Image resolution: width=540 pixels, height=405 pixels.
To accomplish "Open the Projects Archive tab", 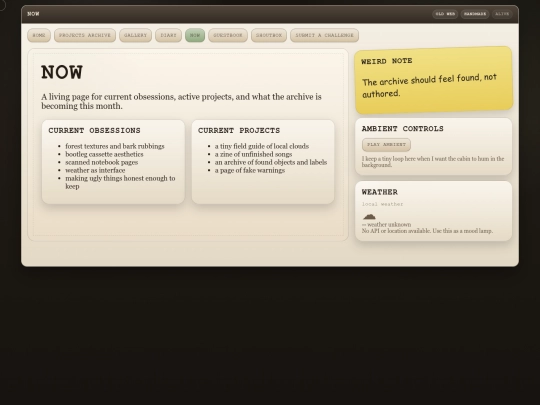I will [85, 35].
